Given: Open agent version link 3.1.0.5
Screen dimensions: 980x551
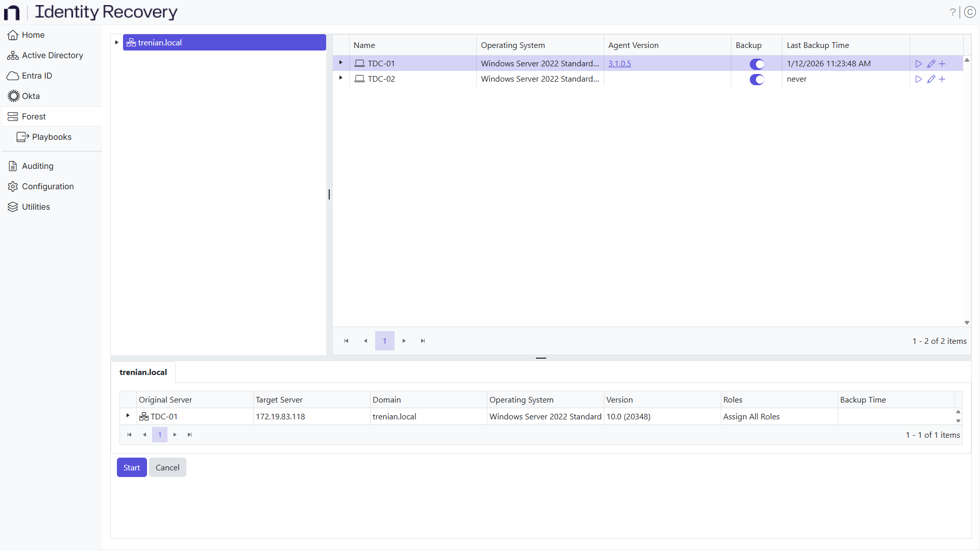Looking at the screenshot, I should click(620, 63).
